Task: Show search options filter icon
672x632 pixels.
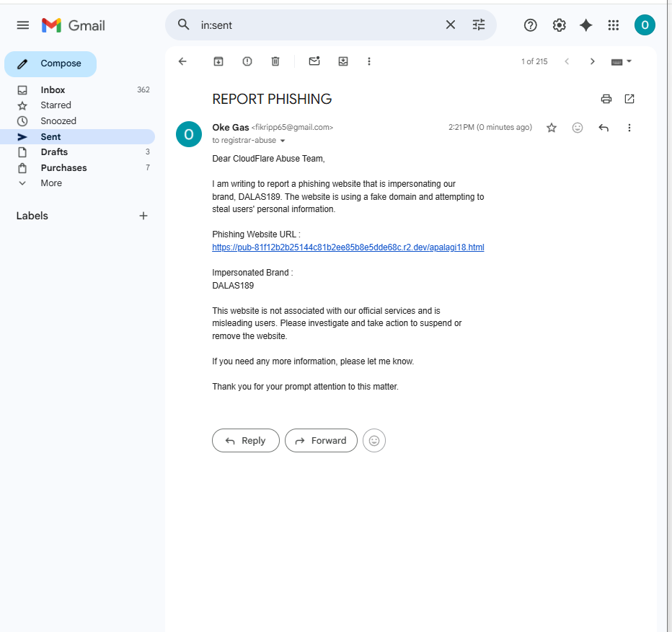Action: pyautogui.click(x=479, y=25)
